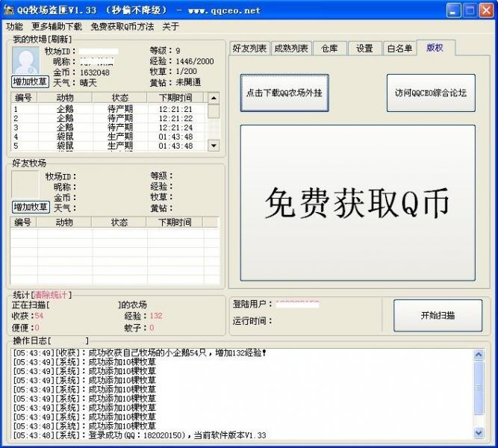This screenshot has width=498, height=448.
Task: Select row 1 企鹅 with time 12:21:21
Action: point(110,109)
